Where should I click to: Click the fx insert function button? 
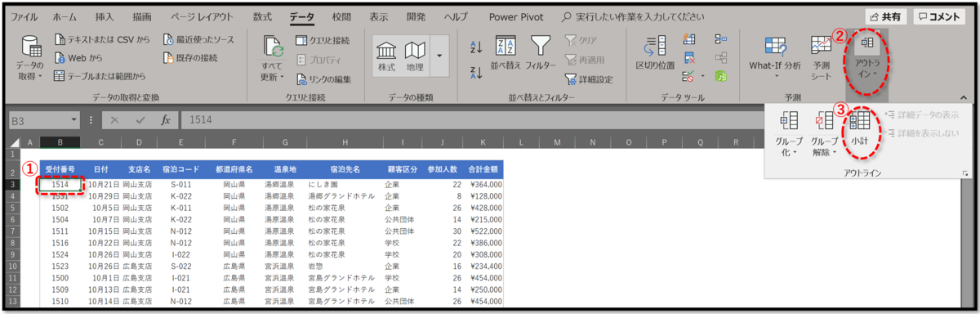pyautogui.click(x=165, y=120)
